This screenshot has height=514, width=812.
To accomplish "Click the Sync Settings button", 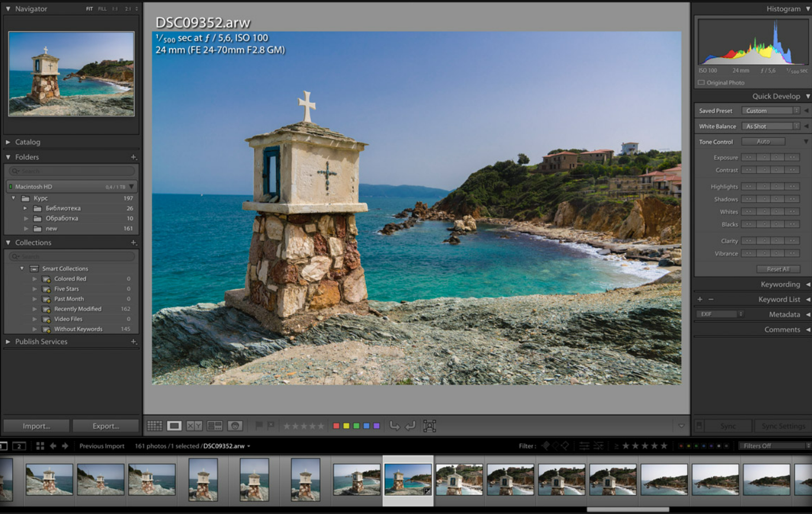I will (x=783, y=426).
